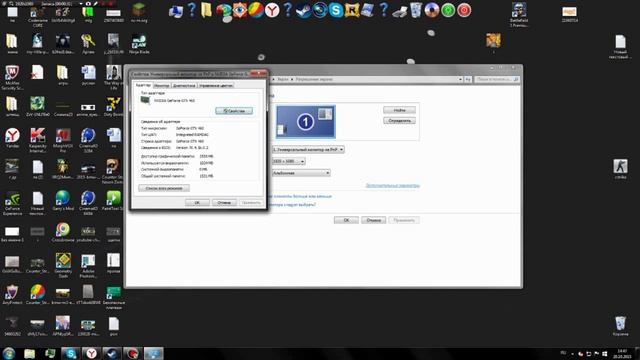Select Battlefield 3 Premium desktop icon
This screenshot has width=640, height=360.
pyautogui.click(x=519, y=15)
